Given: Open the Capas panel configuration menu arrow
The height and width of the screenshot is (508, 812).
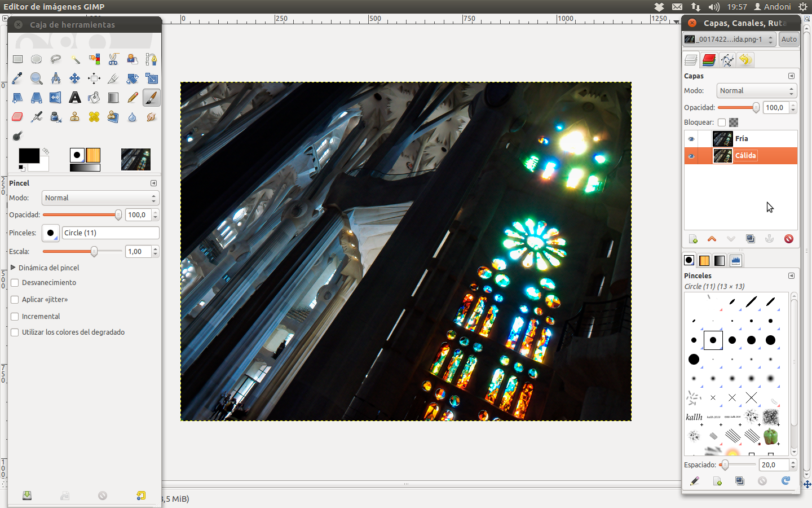Looking at the screenshot, I should 791,76.
